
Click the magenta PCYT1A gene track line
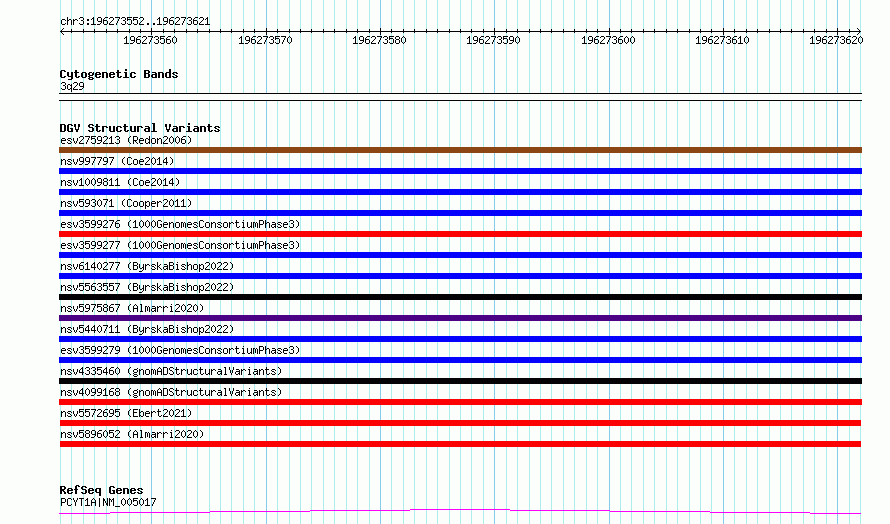[x=460, y=512]
